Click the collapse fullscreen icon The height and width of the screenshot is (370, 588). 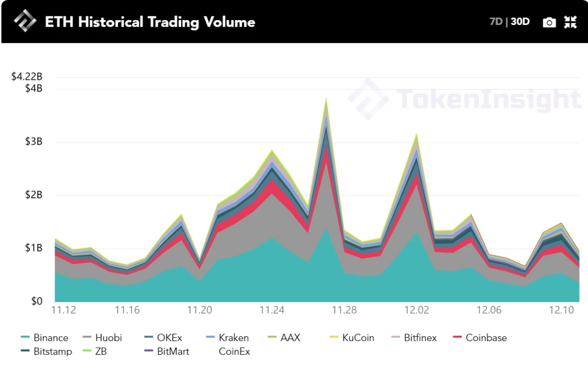coord(571,22)
